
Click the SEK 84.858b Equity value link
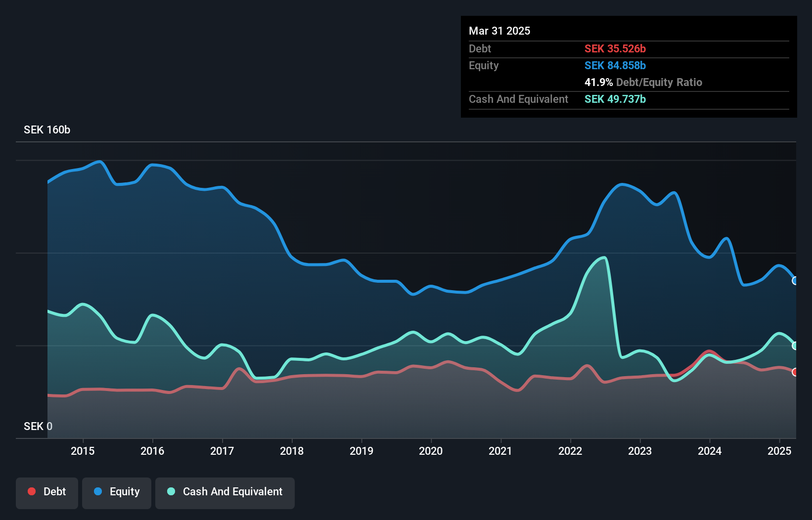click(x=615, y=65)
